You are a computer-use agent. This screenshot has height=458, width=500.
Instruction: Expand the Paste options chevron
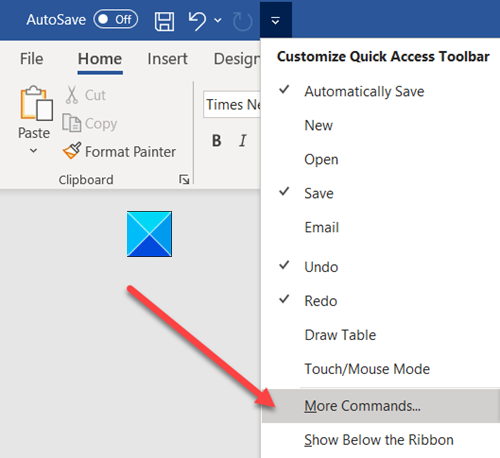pyautogui.click(x=33, y=151)
